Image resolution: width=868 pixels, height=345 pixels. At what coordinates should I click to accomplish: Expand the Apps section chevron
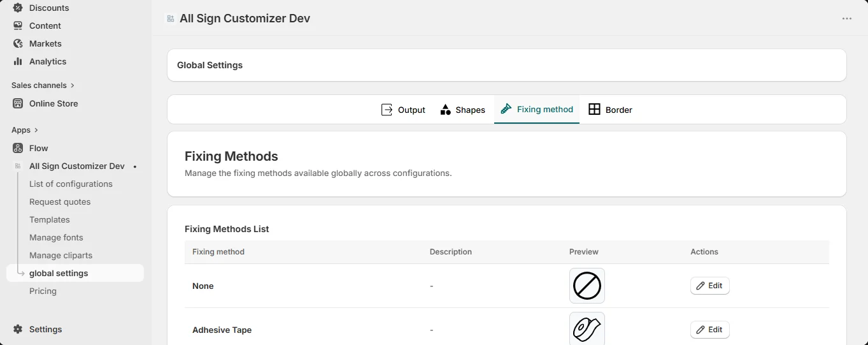coord(36,129)
